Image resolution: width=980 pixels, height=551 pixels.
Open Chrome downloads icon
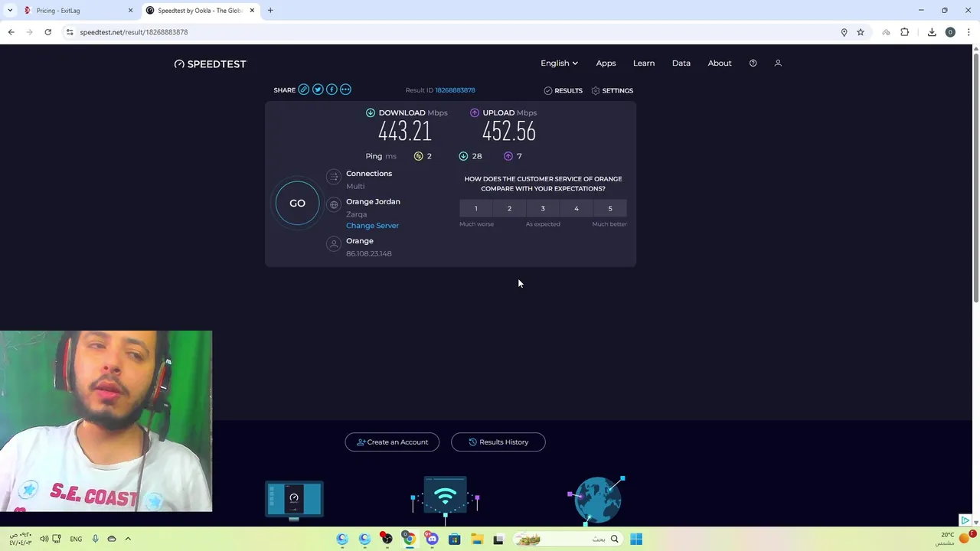(932, 32)
